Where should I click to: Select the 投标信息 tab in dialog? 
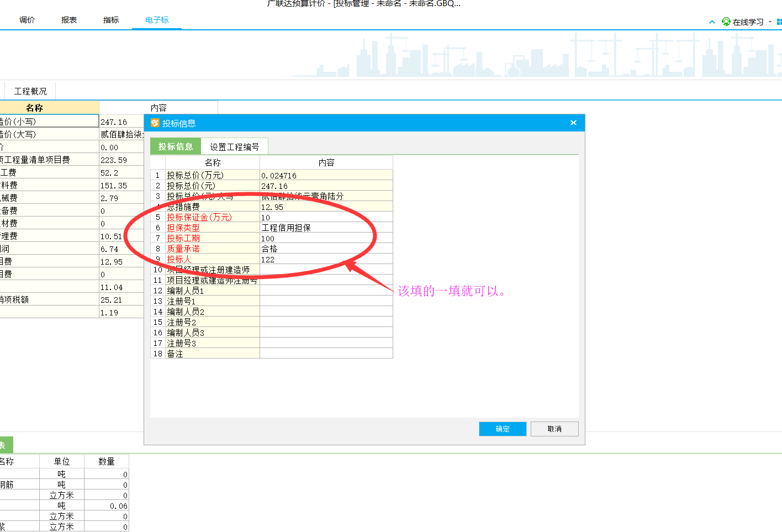[176, 146]
